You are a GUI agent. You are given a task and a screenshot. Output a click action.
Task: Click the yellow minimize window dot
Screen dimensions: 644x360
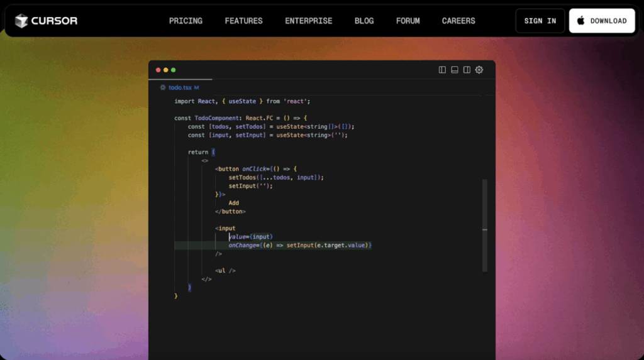[x=166, y=70]
